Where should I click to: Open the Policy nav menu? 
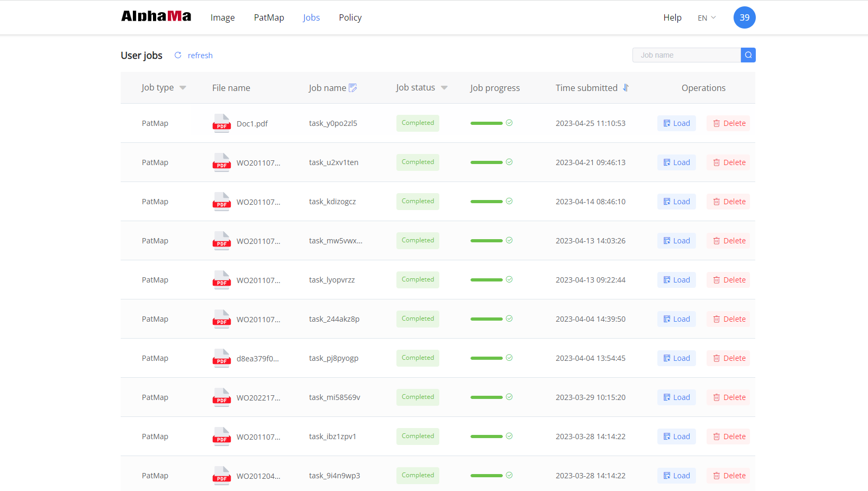(350, 17)
